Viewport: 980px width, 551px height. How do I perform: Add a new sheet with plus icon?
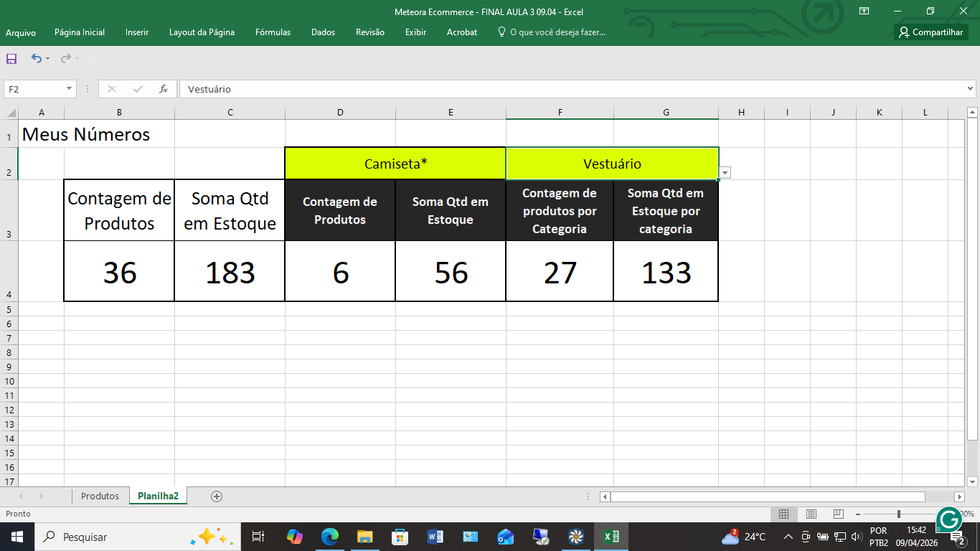[x=217, y=496]
